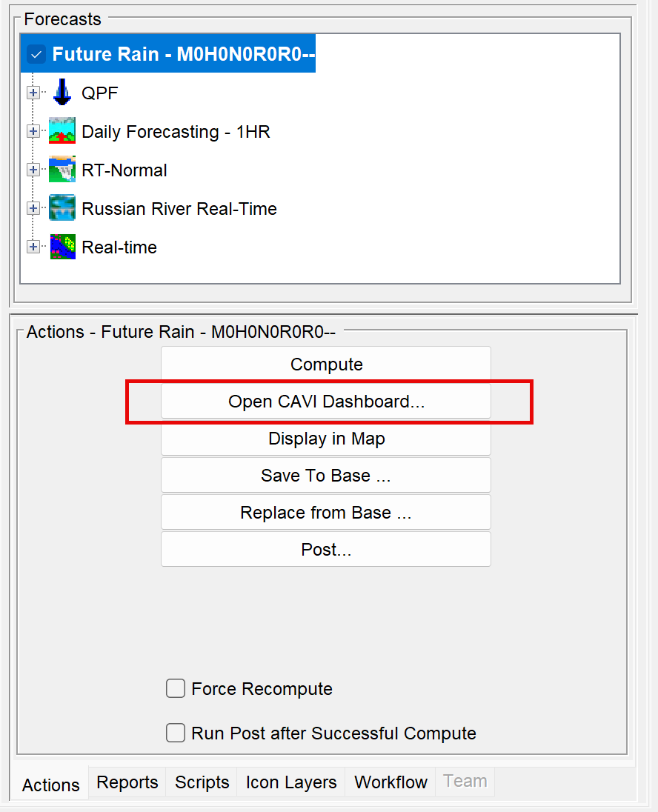
Task: Enable Force Recompute checkbox
Action: click(x=176, y=689)
